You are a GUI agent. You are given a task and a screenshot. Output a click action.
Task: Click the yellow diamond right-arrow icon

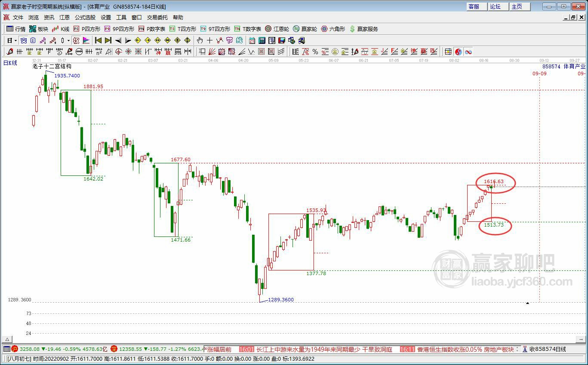click(x=148, y=40)
